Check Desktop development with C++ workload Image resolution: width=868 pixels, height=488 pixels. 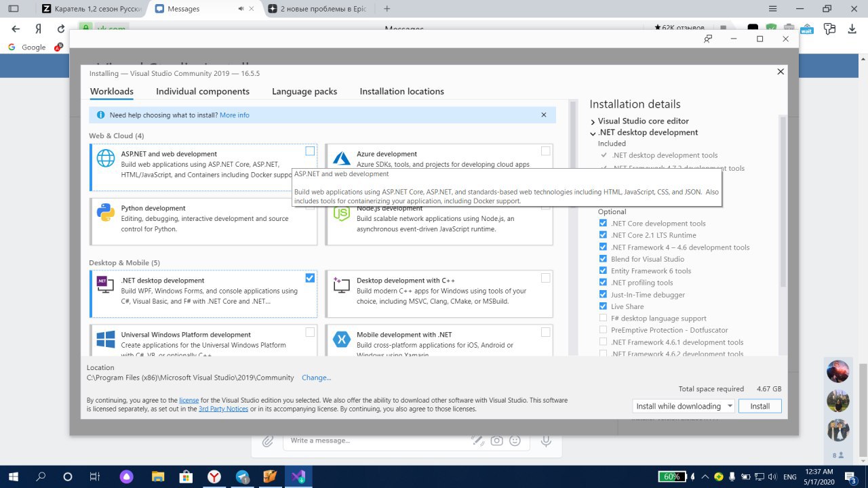click(545, 278)
